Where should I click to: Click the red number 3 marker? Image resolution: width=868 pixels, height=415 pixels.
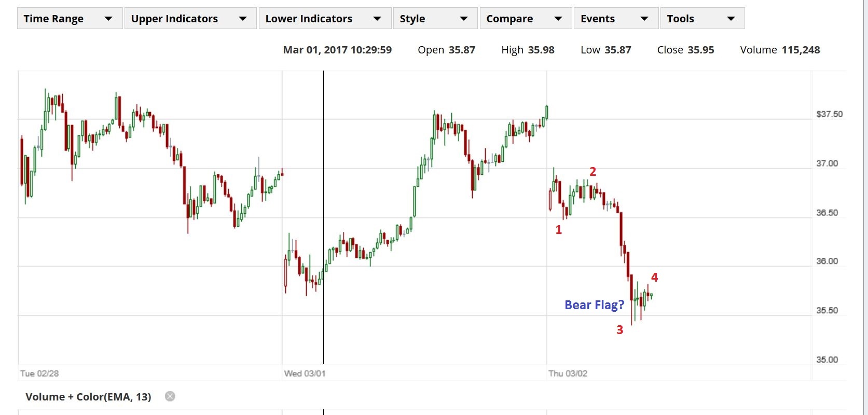click(x=619, y=330)
